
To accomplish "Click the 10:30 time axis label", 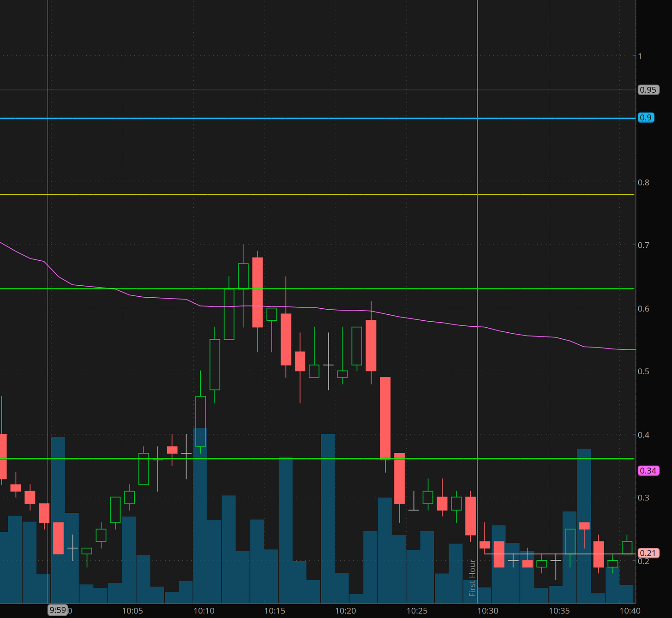I will [x=488, y=611].
